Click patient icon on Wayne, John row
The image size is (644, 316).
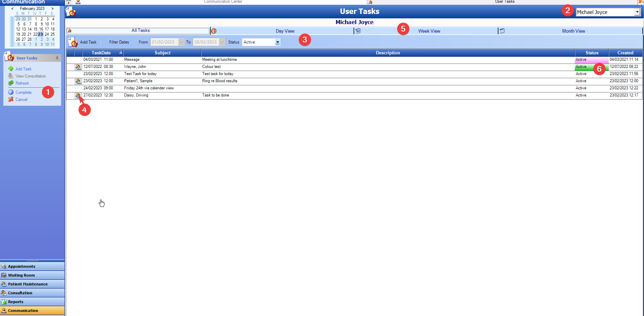tap(78, 67)
